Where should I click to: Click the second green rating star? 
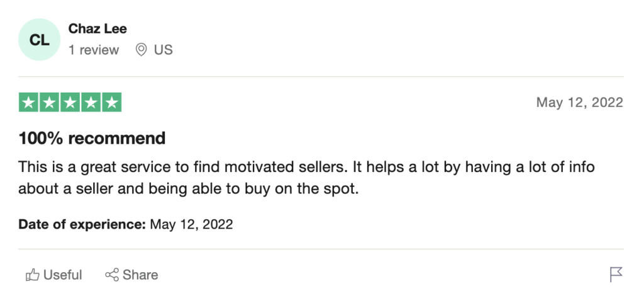[x=49, y=102]
